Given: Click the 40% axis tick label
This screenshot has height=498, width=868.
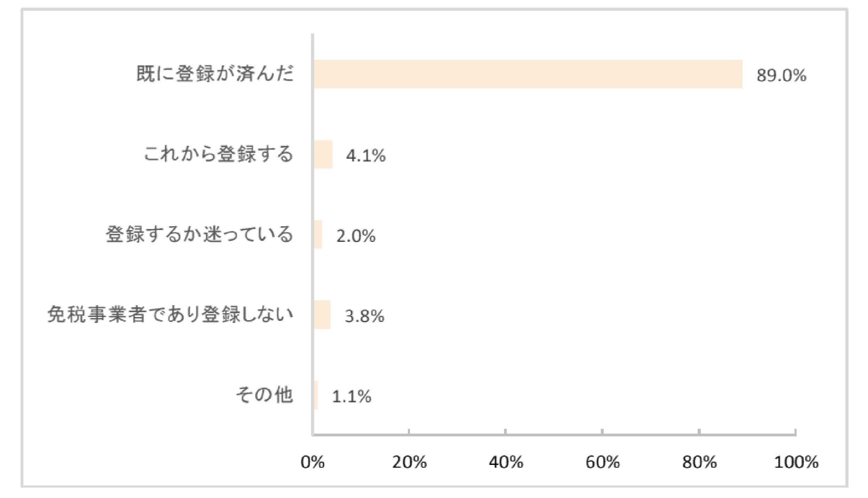Looking at the screenshot, I should (506, 463).
